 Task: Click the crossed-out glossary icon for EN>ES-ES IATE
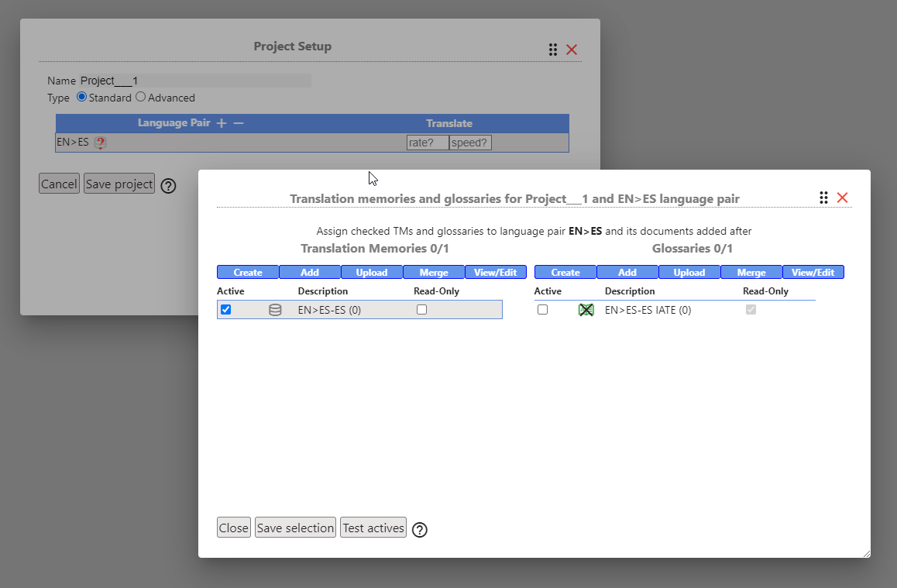[586, 310]
